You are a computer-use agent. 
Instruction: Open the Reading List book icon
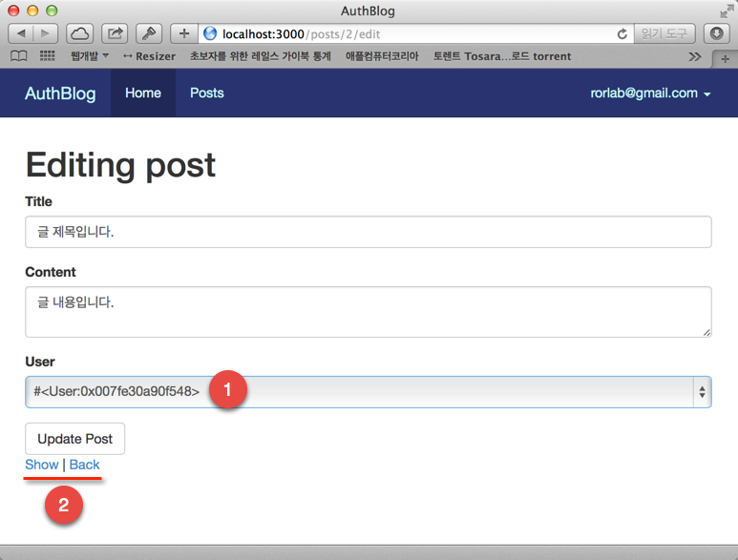tap(18, 56)
